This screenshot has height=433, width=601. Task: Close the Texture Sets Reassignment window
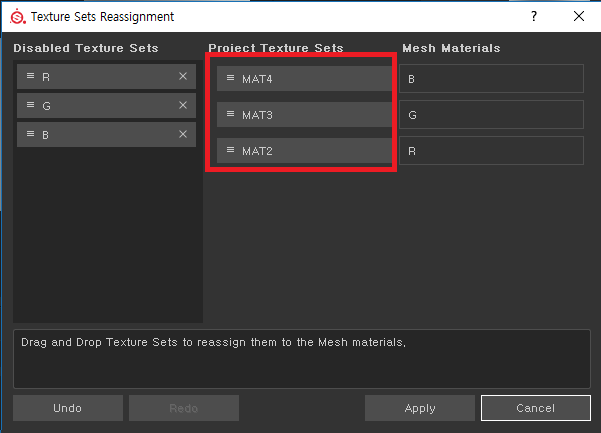tap(579, 16)
